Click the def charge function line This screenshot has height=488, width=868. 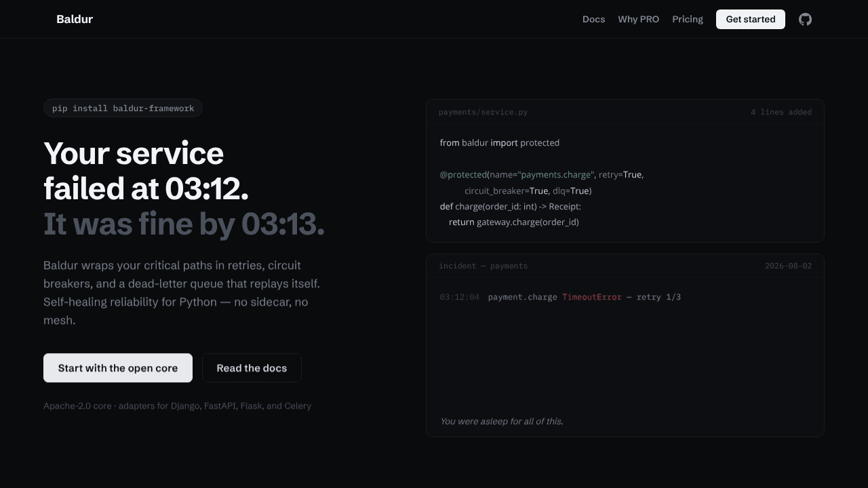coord(510,207)
